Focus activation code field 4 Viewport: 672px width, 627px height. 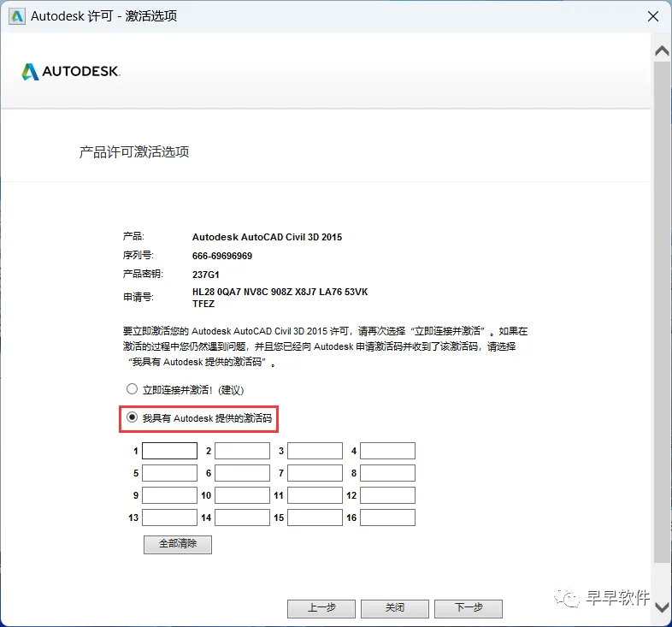387,451
